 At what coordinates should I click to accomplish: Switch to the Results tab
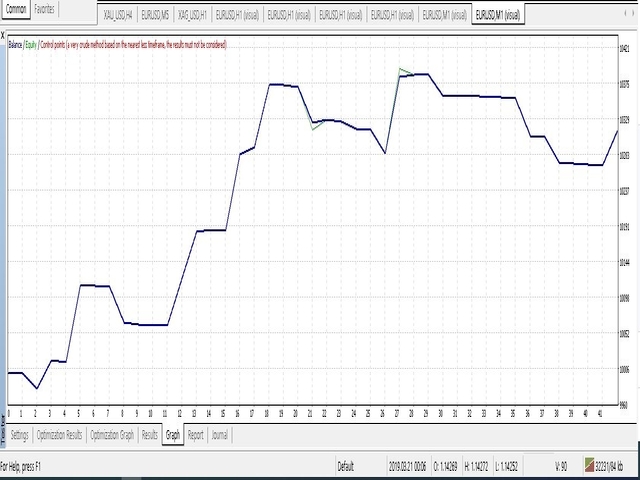click(x=150, y=435)
